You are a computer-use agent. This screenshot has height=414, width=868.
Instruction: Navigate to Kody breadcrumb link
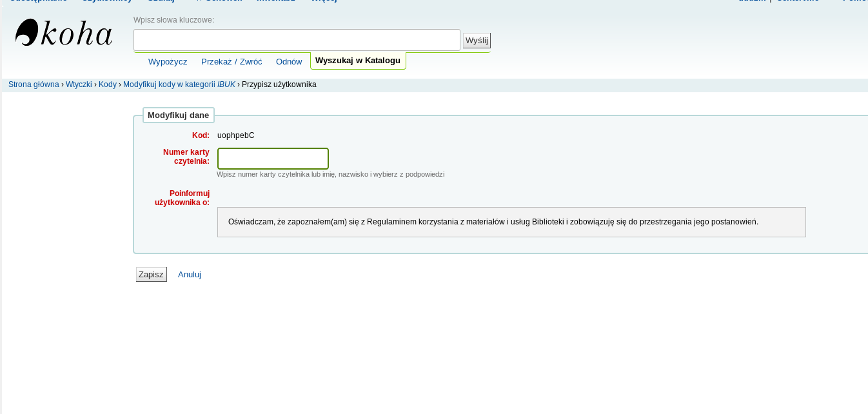click(108, 84)
